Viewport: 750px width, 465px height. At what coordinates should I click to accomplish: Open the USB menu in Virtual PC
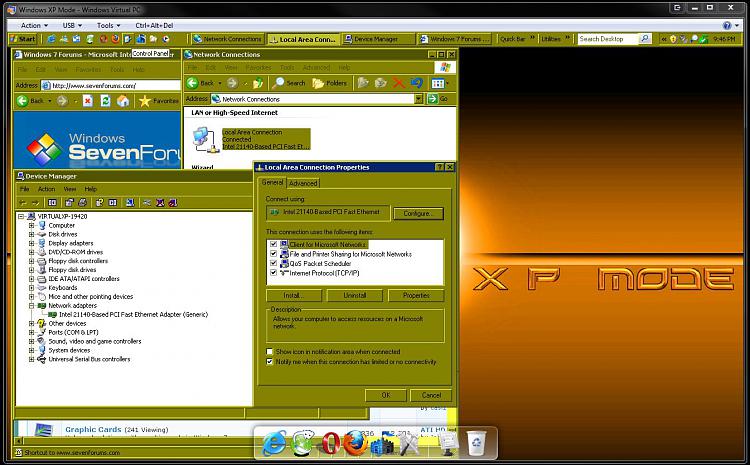point(72,25)
